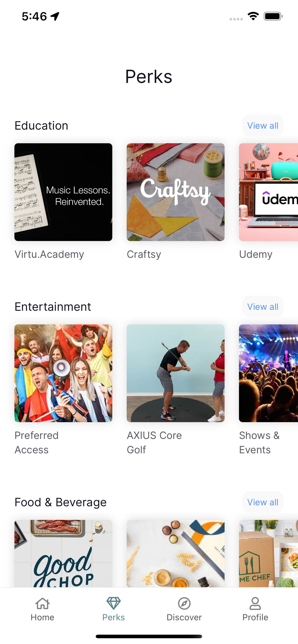Open the Craftsy perk thumbnail

(176, 192)
